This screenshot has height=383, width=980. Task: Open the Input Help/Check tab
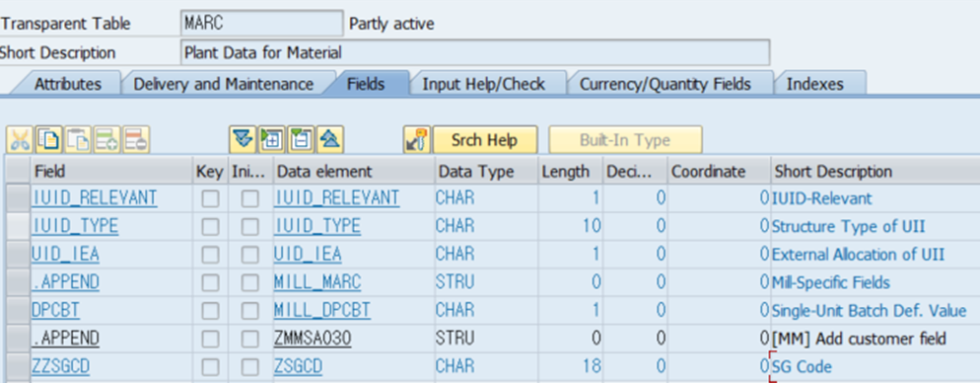click(x=484, y=84)
